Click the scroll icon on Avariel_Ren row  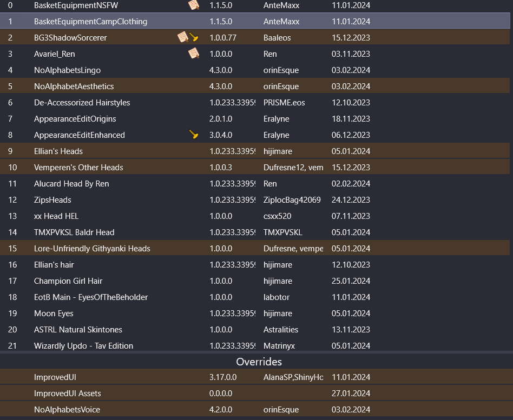pyautogui.click(x=194, y=54)
